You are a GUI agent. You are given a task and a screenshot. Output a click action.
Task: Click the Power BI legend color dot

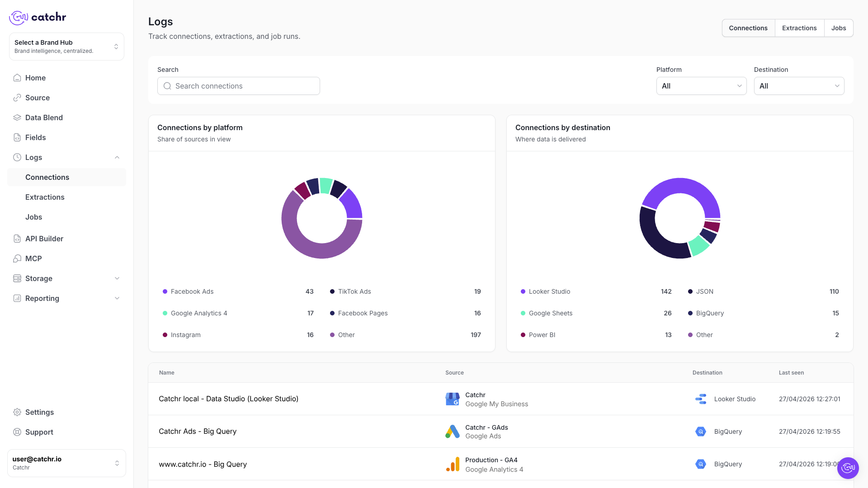[523, 335]
